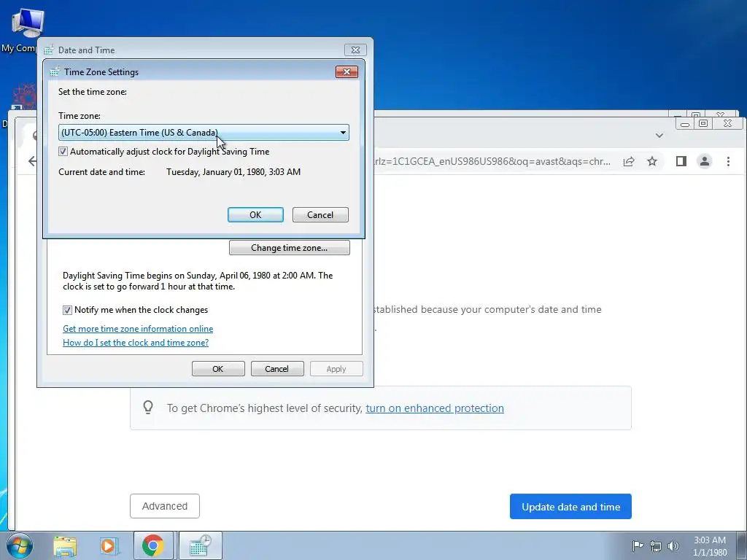The width and height of the screenshot is (747, 560).
Task: Click the Windows Start orb
Action: 18,545
